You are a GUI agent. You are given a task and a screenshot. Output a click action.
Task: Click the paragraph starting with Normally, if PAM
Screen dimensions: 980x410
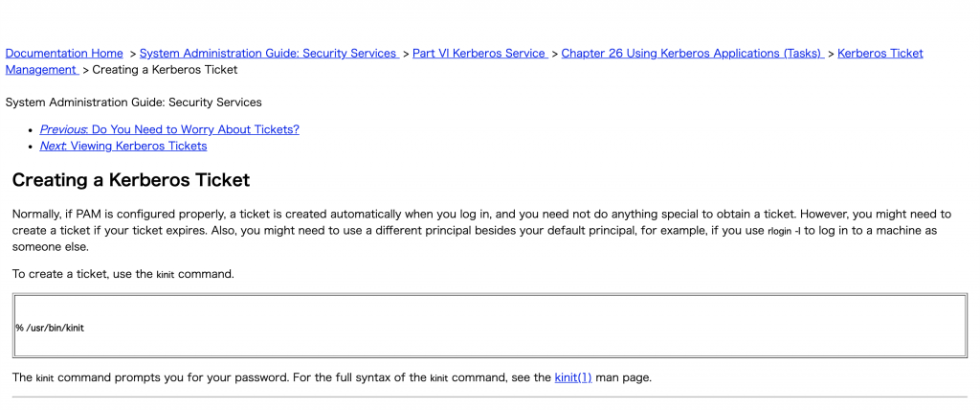[x=482, y=230]
